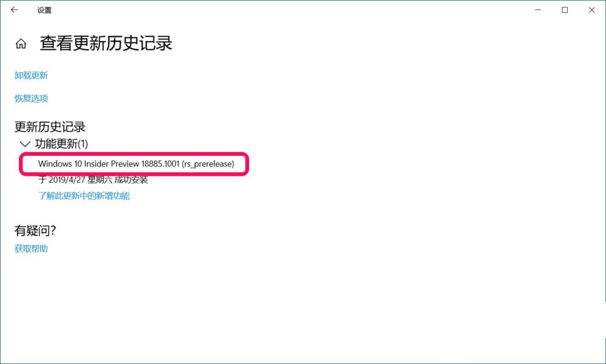Open Settings home via the house icon
Viewport: 606px width, 364px height.
pos(21,44)
